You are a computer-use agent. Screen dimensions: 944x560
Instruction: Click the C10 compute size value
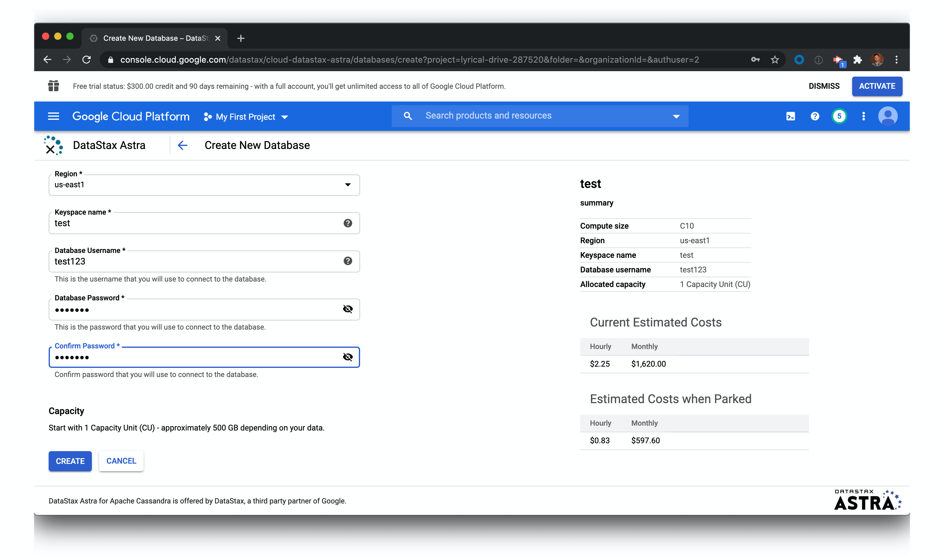pos(687,226)
